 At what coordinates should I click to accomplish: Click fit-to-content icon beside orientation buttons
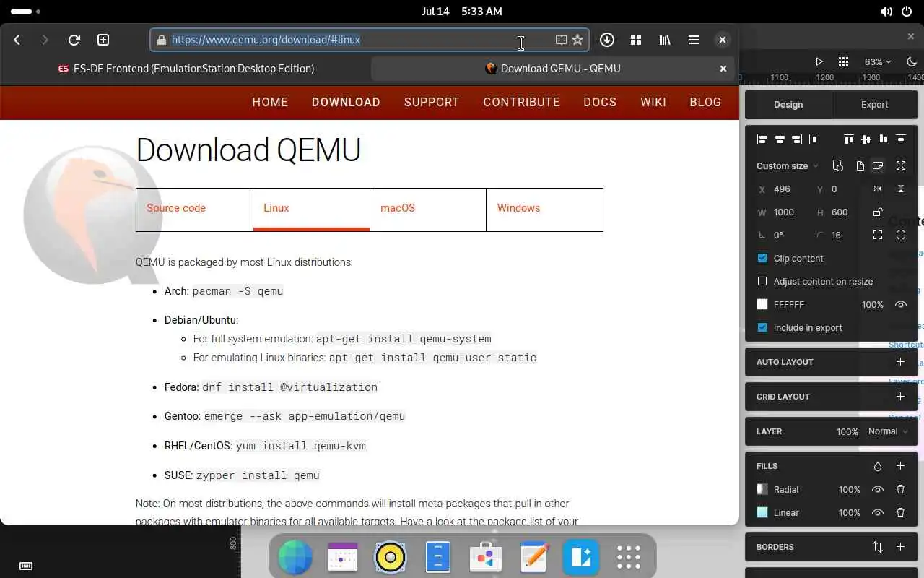[x=901, y=165]
